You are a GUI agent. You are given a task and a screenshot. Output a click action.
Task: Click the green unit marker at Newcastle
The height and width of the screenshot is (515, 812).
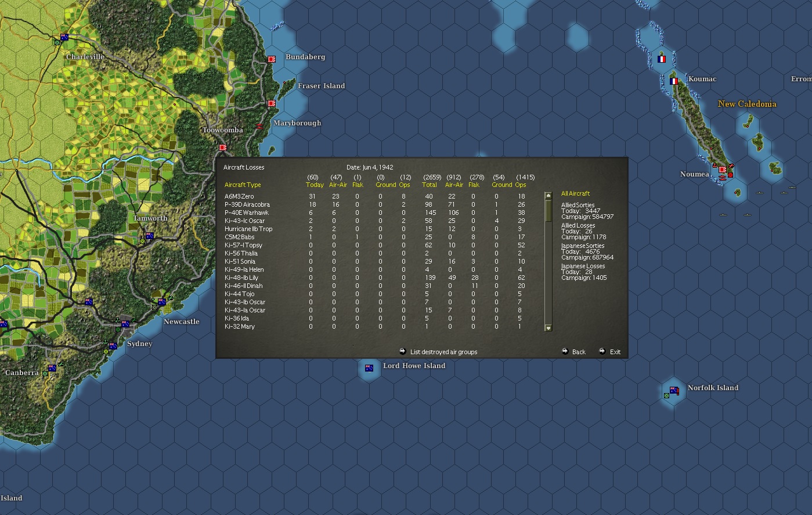click(154, 307)
